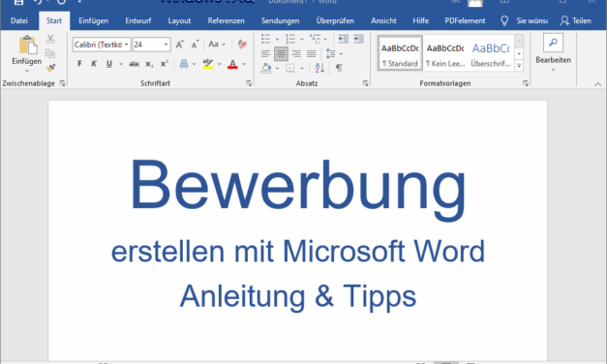Toggle subscript formatting
607x364 pixels.
point(149,64)
